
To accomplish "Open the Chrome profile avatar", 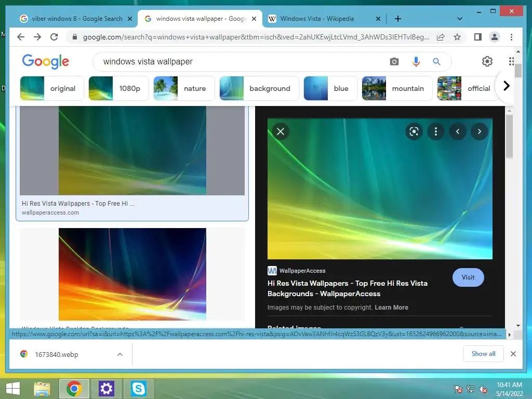I will (x=495, y=37).
